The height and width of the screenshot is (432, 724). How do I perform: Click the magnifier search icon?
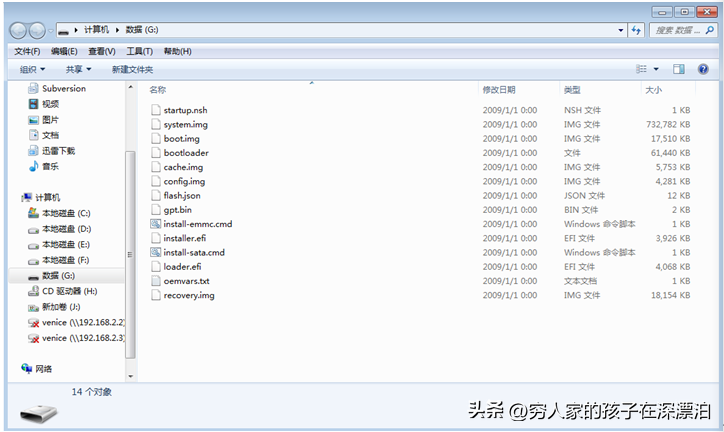[x=710, y=30]
